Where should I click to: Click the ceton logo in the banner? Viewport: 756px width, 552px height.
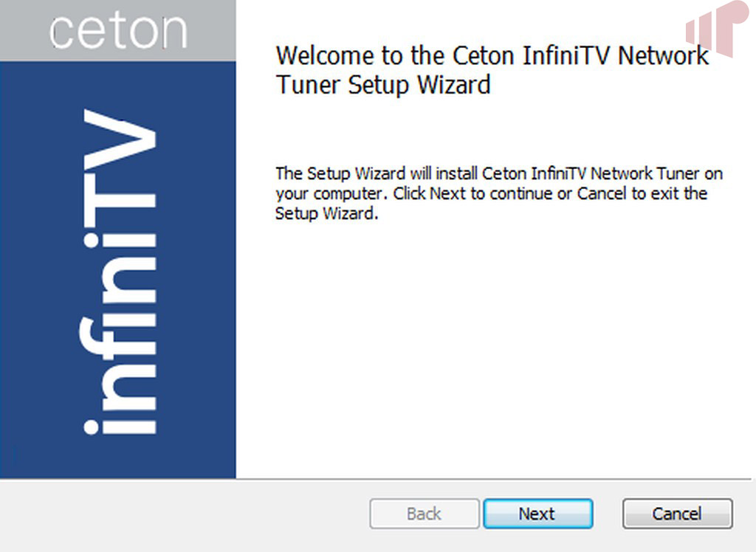118,31
